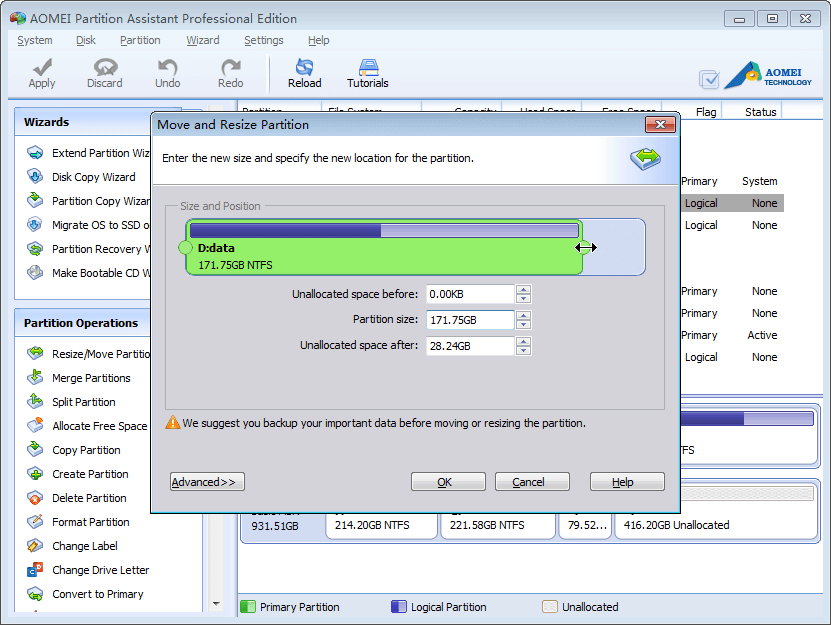Viewport: 831px width, 625px height.
Task: Increase Partition size using the up stepper arrow
Action: 523,318
